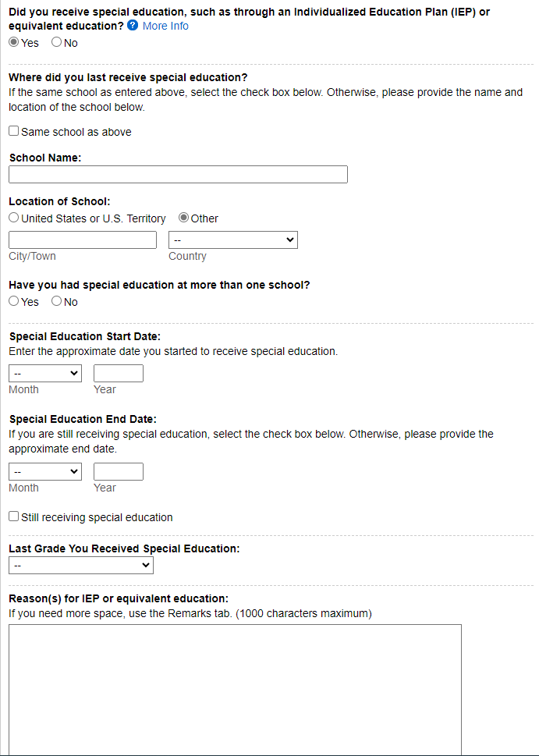Click the City/Town input field
This screenshot has width=539, height=756.
pos(83,240)
